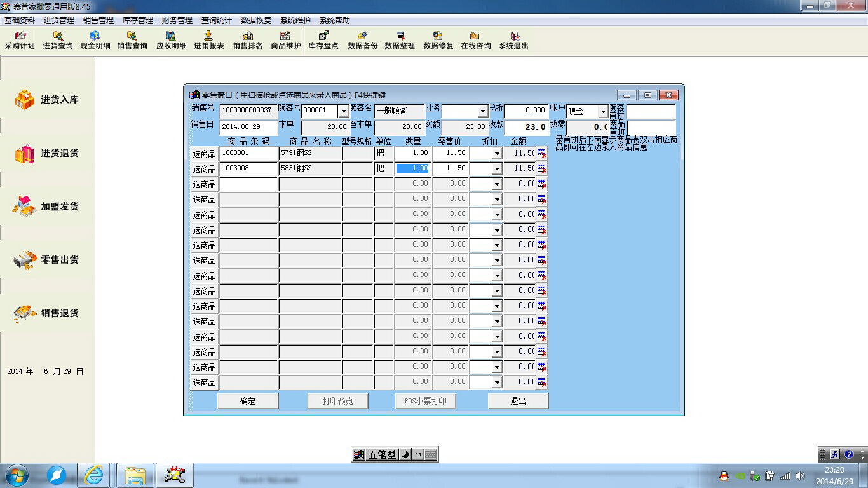Open 现金明细 from the toolbar
868x488 pixels.
pos(95,41)
